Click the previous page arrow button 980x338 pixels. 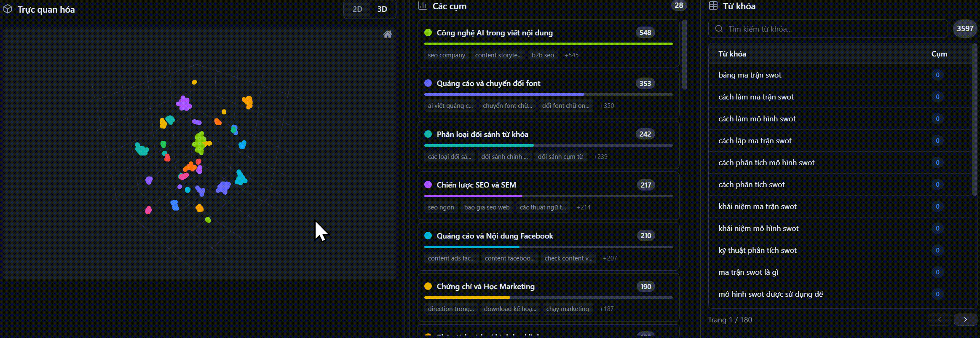click(940, 319)
